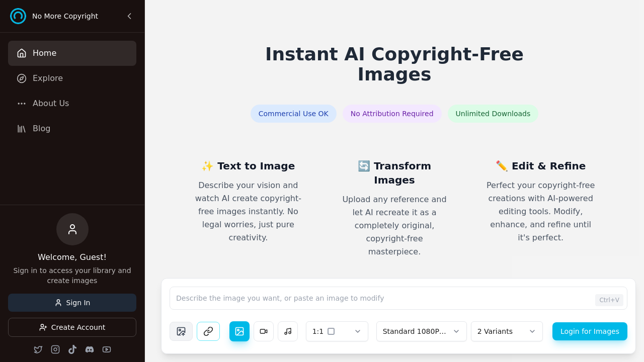Click the Sign In button

click(72, 303)
